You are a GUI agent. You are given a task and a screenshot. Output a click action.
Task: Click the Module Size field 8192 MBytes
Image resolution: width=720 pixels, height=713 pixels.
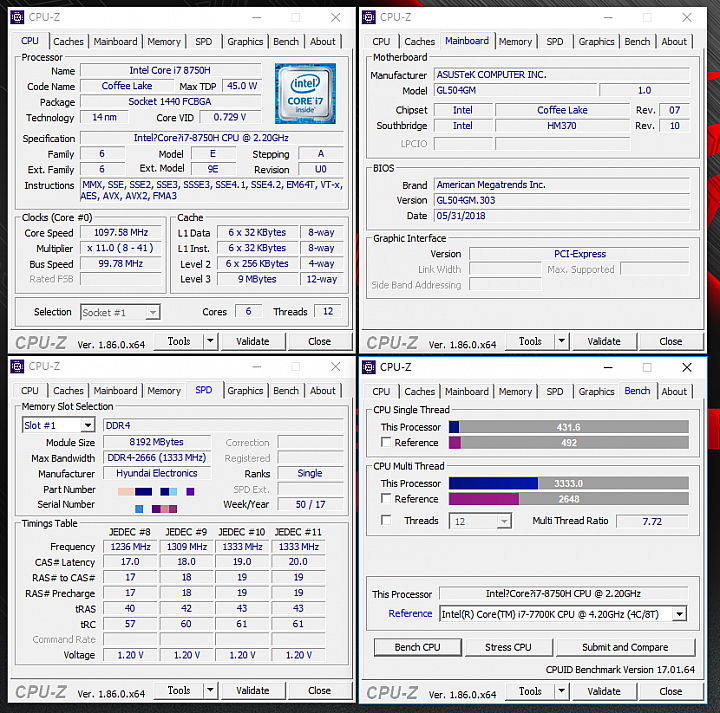pos(157,442)
